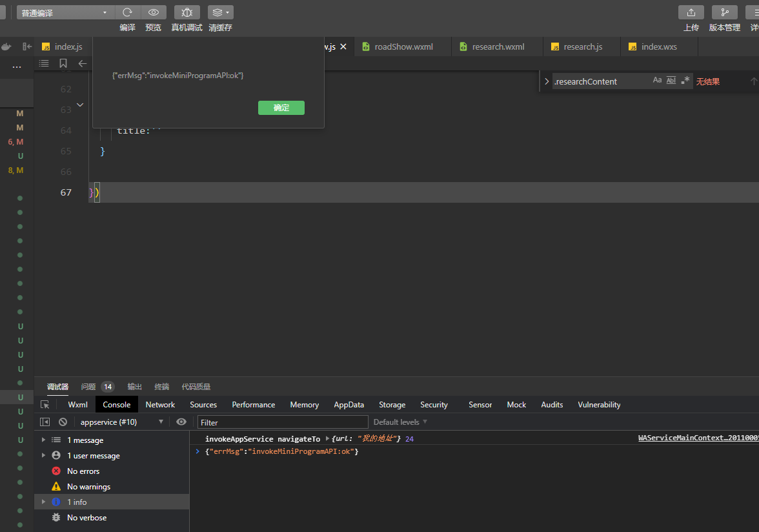Toggle regular expression in search

click(x=685, y=80)
